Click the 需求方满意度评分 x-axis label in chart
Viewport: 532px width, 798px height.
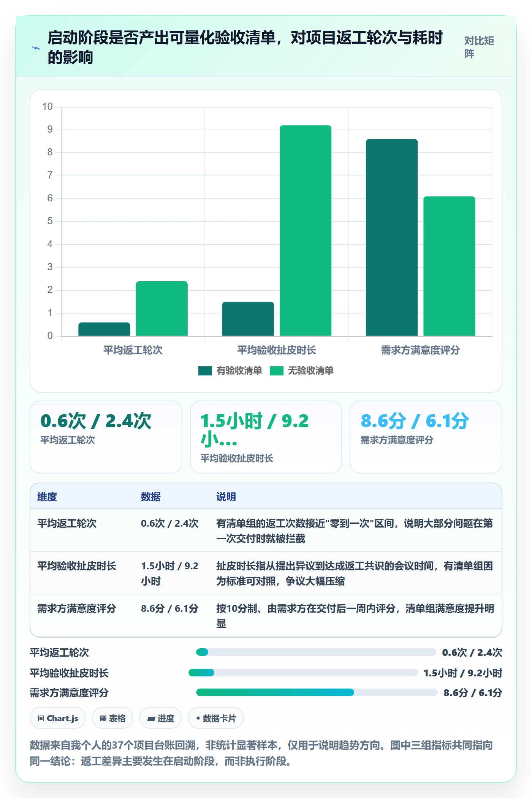[421, 350]
